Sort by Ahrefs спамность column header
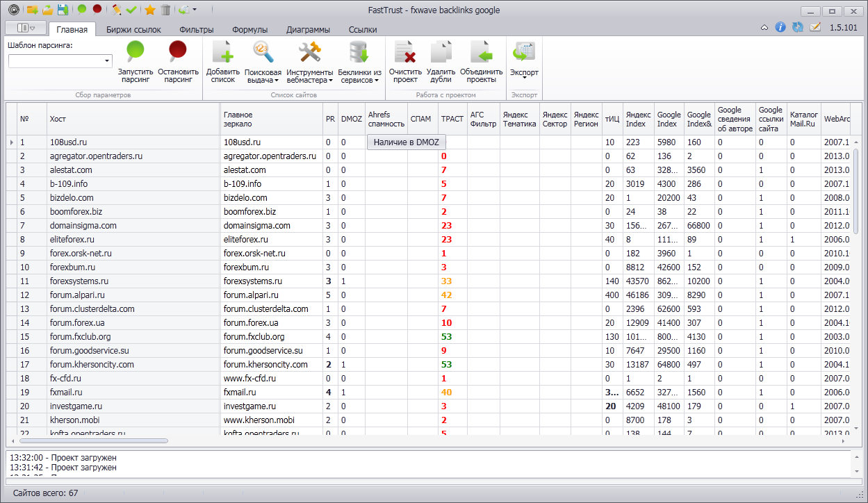868x503 pixels. [386, 119]
